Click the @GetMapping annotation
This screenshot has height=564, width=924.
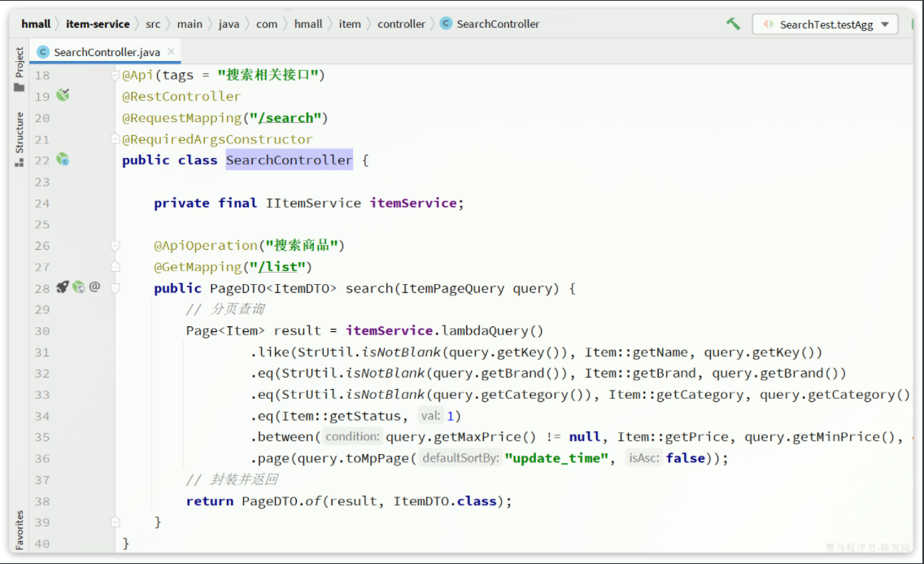pyautogui.click(x=198, y=267)
